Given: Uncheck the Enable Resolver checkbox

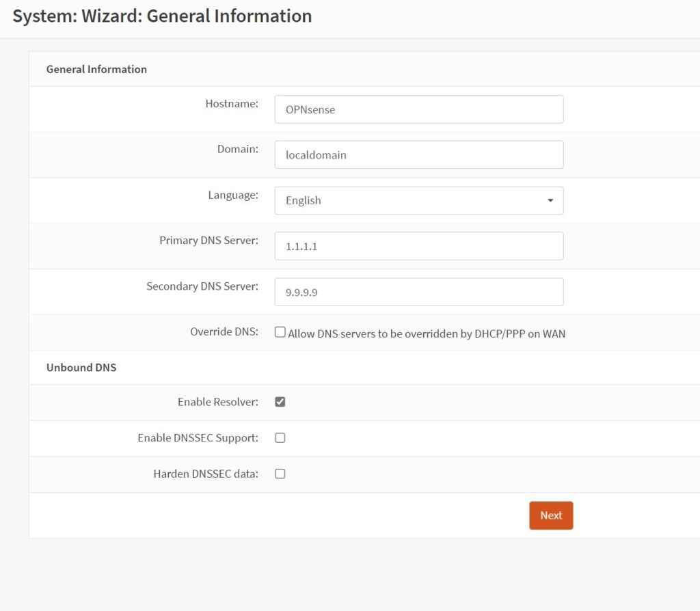Looking at the screenshot, I should pyautogui.click(x=280, y=402).
